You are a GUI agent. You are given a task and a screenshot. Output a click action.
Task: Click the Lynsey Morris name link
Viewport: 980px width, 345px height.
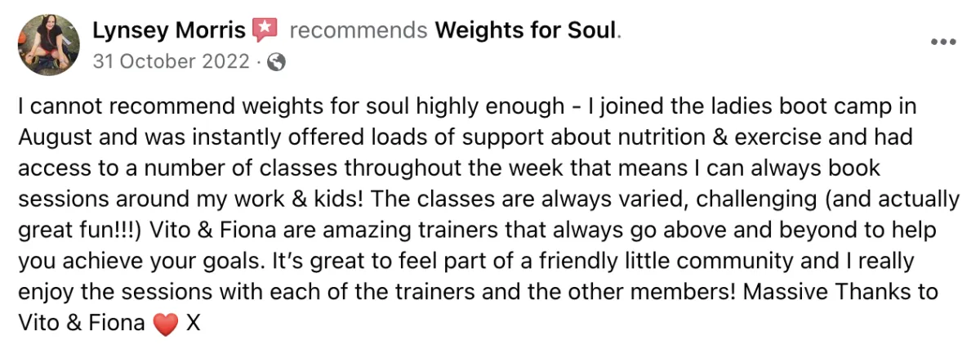click(169, 31)
